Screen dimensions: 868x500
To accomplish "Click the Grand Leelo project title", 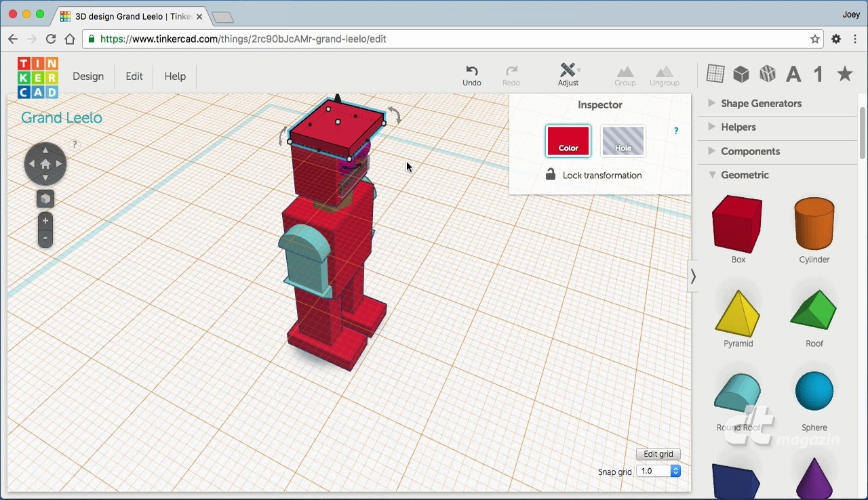I will pyautogui.click(x=62, y=118).
